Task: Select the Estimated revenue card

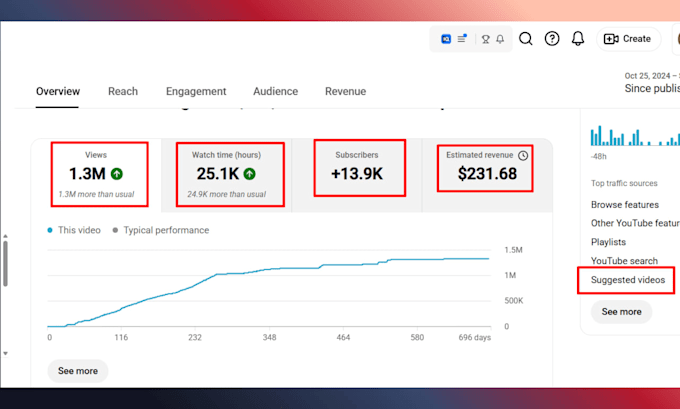Action: point(487,175)
